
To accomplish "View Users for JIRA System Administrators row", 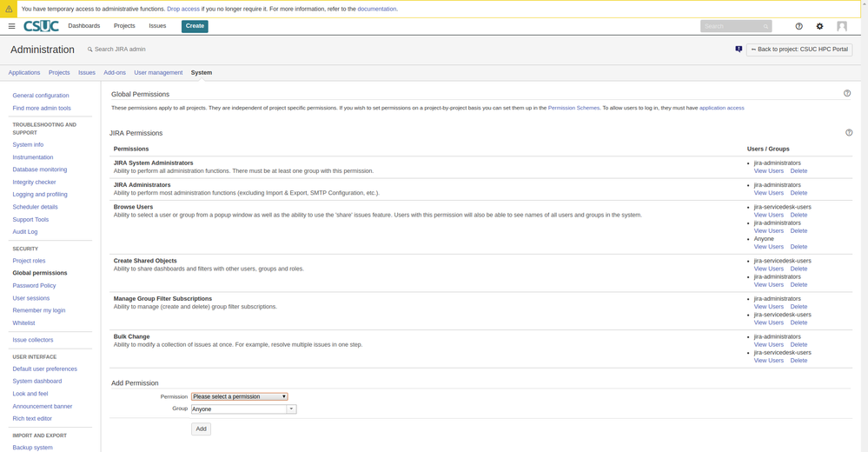I will (x=769, y=171).
